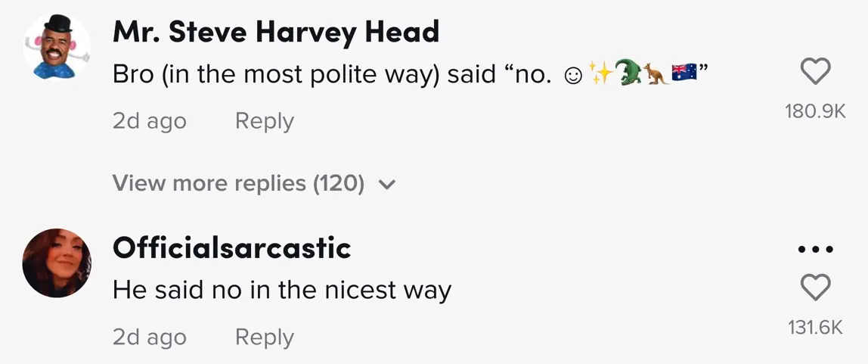Open Mr. Steve Harvey Head's profile picture
The height and width of the screenshot is (364, 868).
(57, 48)
